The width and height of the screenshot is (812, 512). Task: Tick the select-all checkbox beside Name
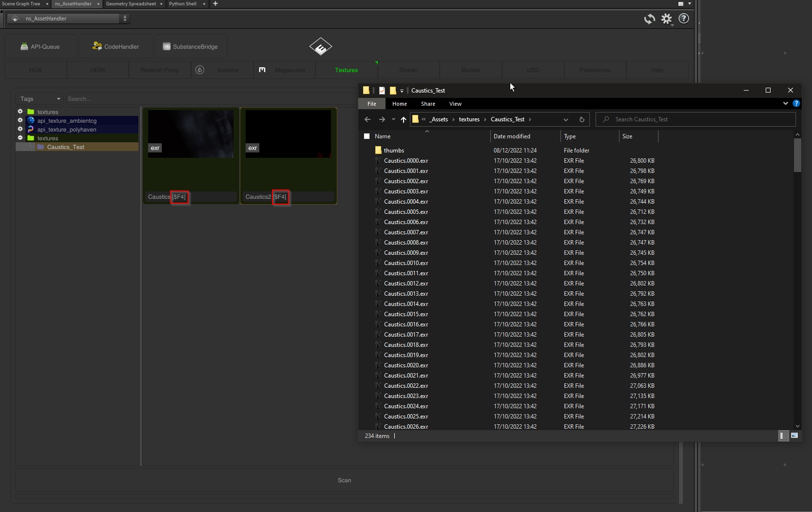tap(367, 136)
